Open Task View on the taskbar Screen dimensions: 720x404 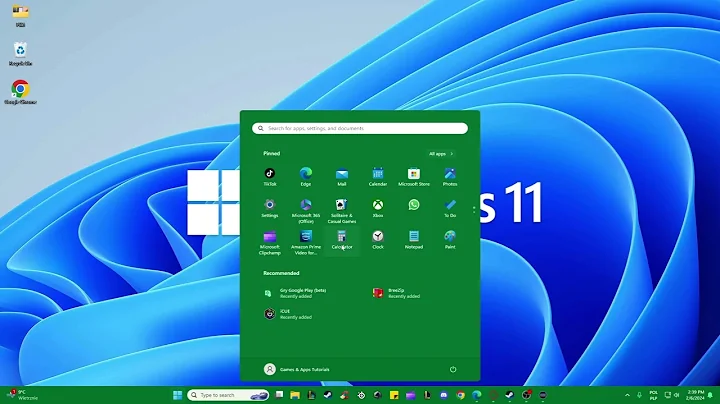click(279, 395)
